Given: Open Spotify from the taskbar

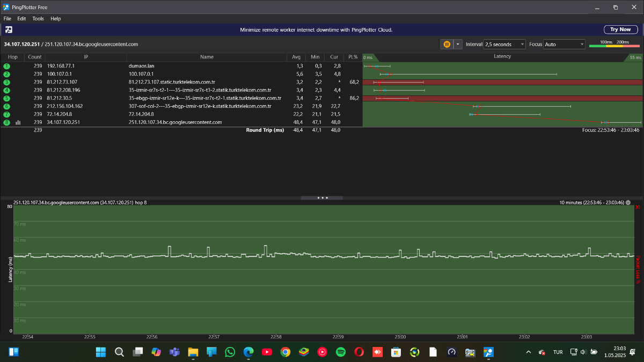Looking at the screenshot, I should coord(340,352).
